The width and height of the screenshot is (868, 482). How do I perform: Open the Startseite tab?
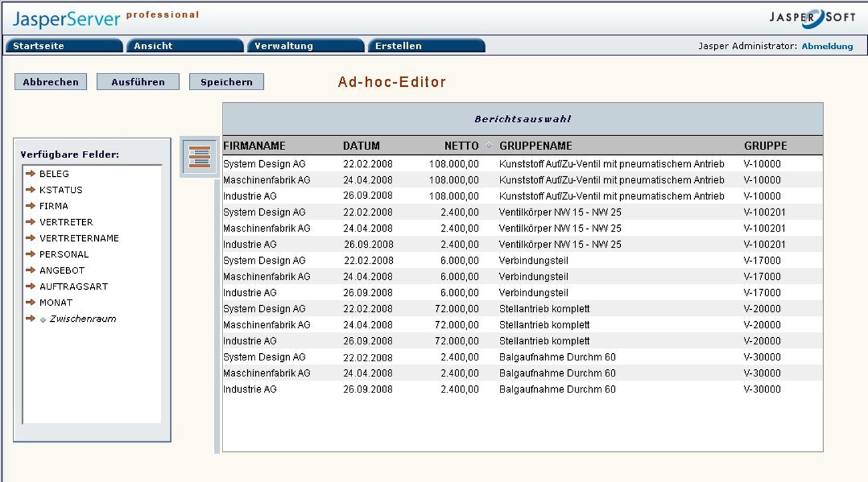pyautogui.click(x=64, y=46)
